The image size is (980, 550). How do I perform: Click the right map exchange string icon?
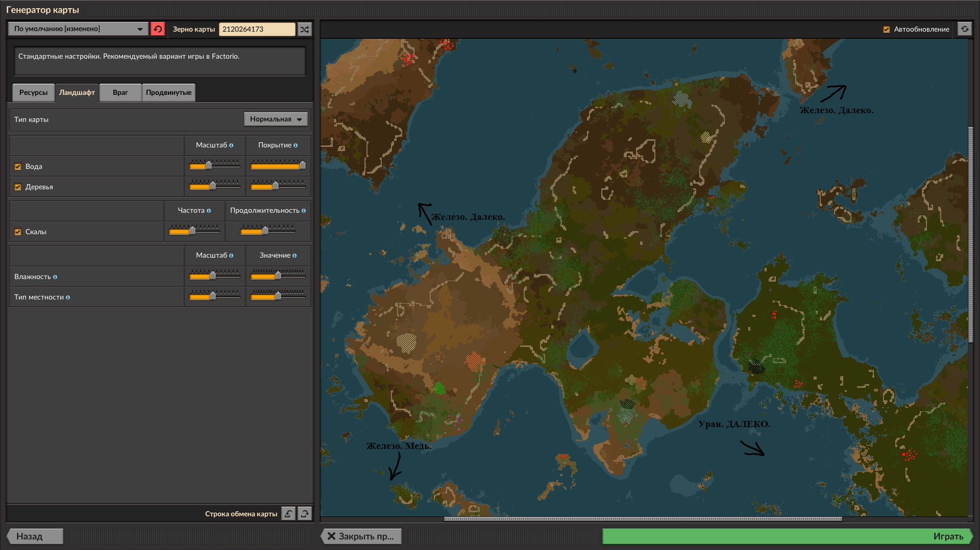[x=305, y=514]
